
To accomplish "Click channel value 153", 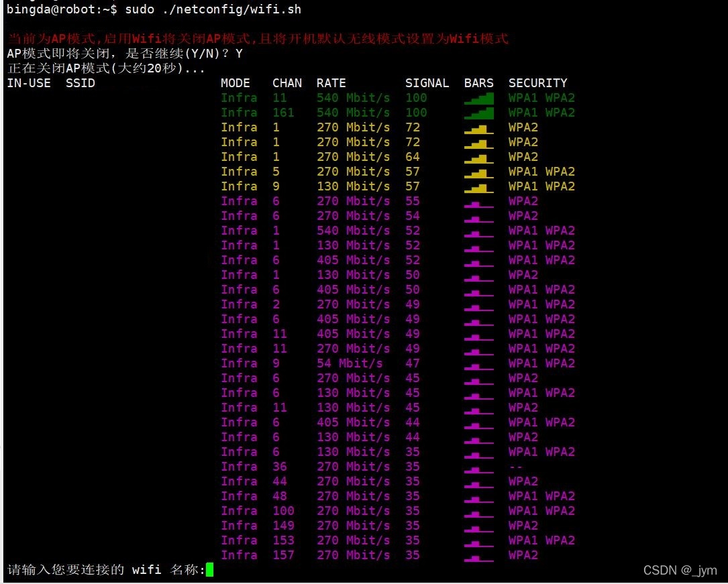I will 283,540.
